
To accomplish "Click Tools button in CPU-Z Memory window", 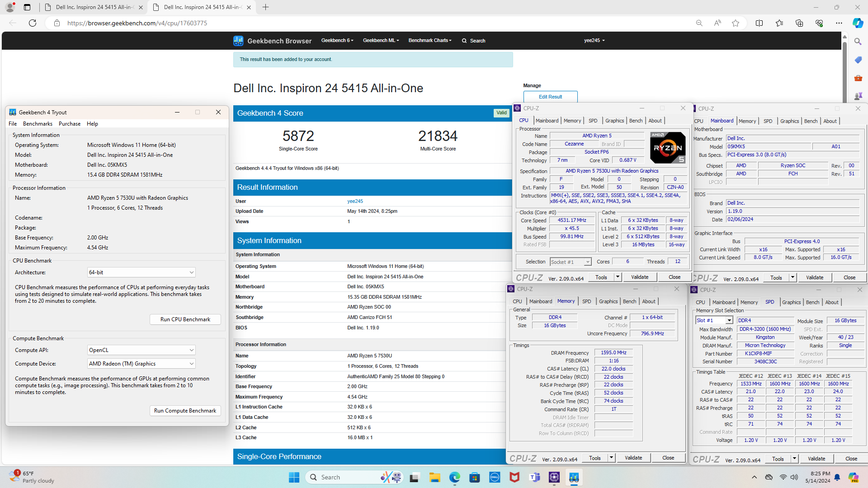I will pyautogui.click(x=595, y=458).
